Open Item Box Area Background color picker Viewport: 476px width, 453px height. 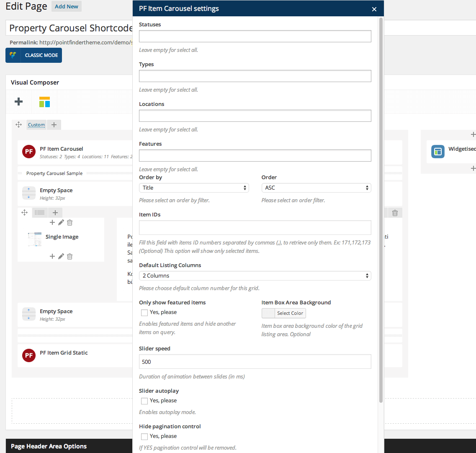point(284,313)
